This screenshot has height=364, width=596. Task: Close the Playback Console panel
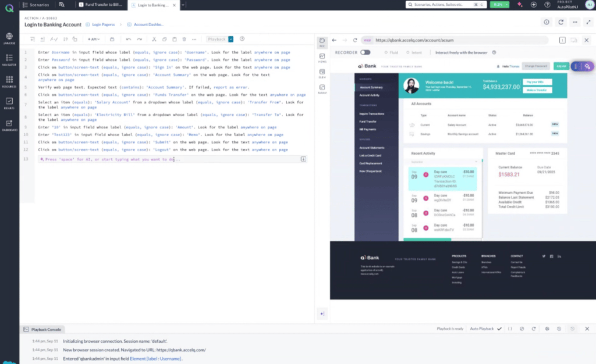587,329
